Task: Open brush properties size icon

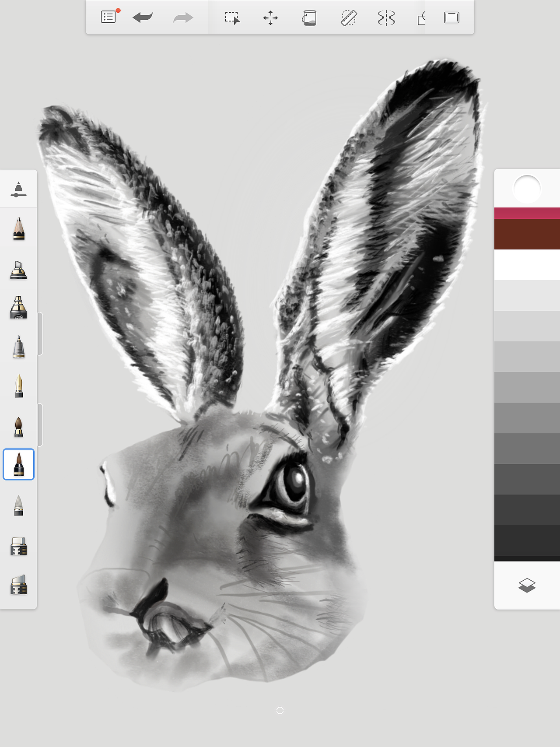Action: click(18, 189)
